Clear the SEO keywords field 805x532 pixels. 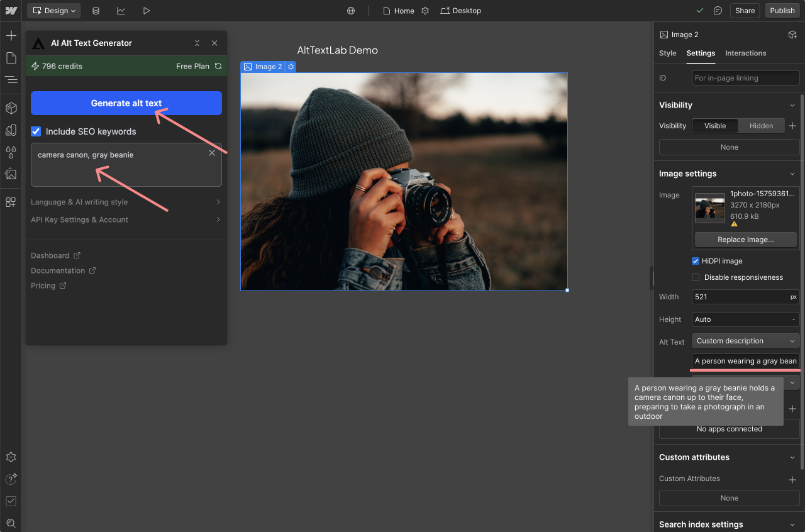212,153
